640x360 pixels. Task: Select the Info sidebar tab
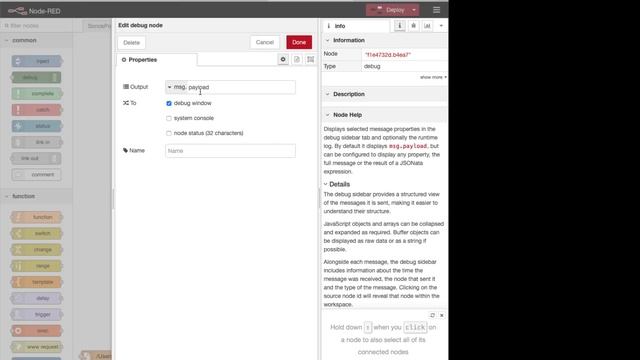coord(356,26)
